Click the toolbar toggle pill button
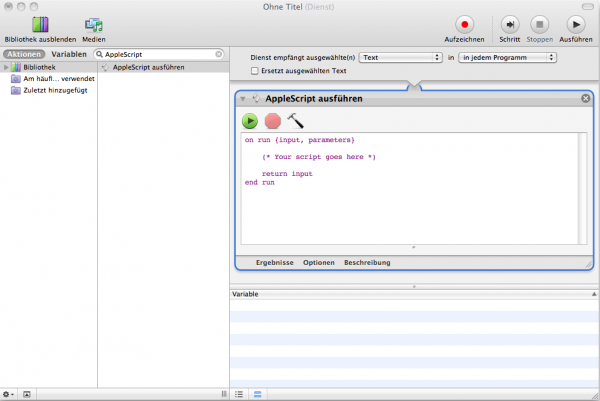 588,7
